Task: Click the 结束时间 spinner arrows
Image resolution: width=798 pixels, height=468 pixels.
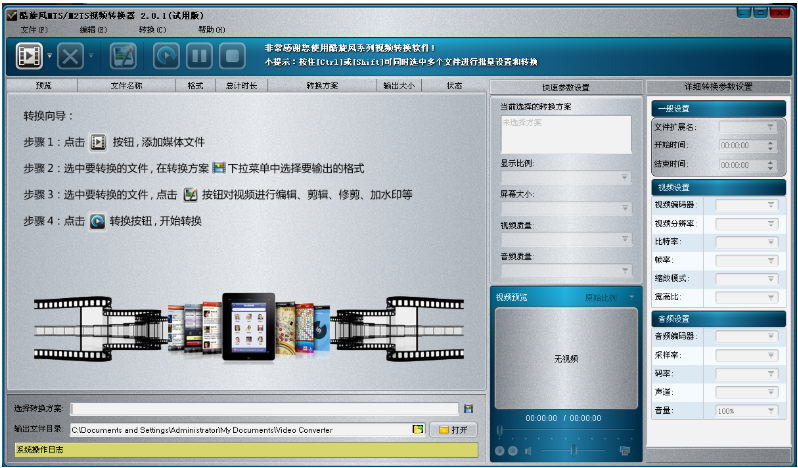Action: pos(771,165)
